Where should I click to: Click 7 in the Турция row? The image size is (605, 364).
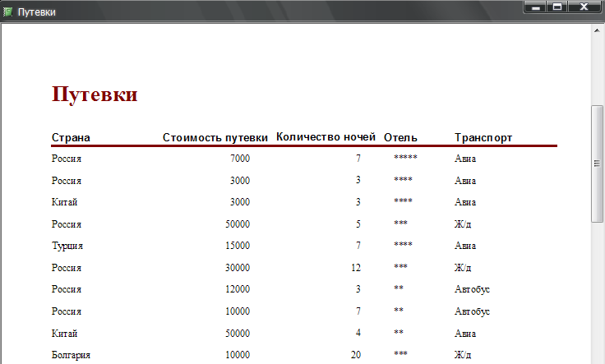pos(358,246)
